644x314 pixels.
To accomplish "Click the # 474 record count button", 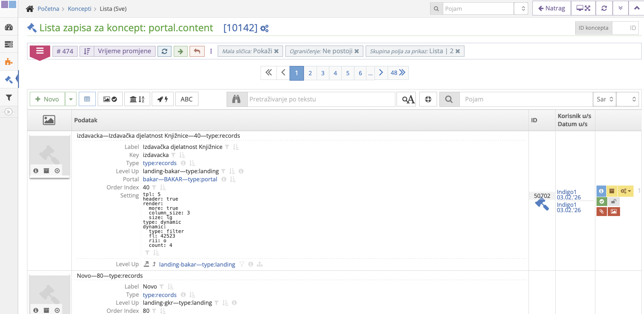I will tap(65, 51).
